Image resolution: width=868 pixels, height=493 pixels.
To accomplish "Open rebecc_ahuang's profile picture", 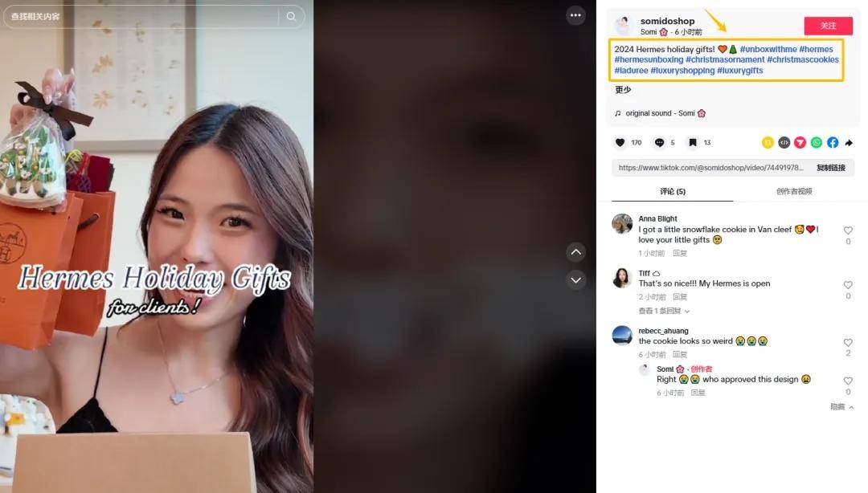I will (622, 336).
